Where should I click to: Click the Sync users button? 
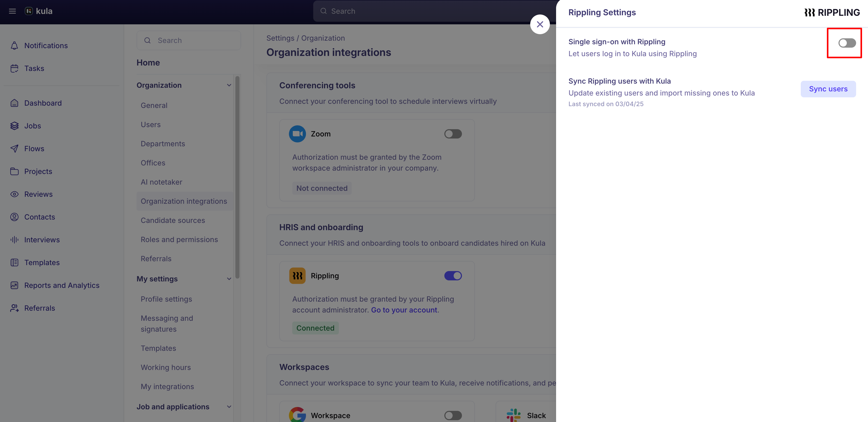point(828,89)
